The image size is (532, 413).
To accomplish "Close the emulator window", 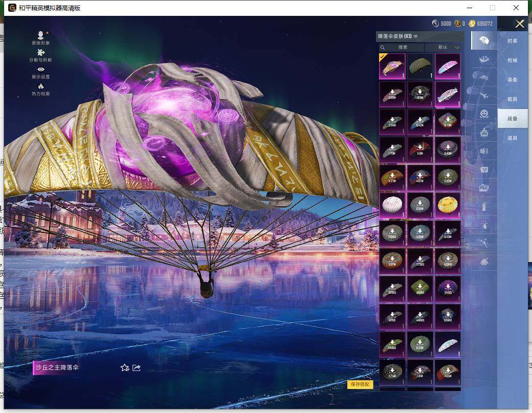I will coord(516,8).
